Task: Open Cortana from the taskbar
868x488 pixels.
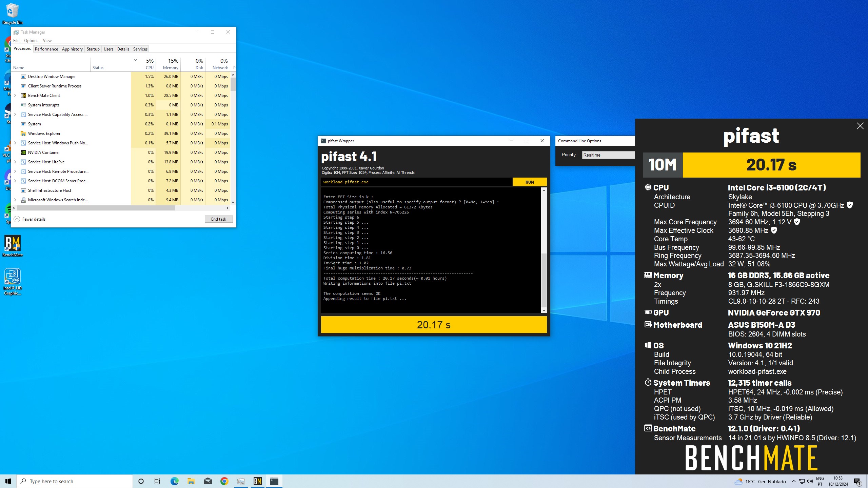Action: (x=141, y=481)
